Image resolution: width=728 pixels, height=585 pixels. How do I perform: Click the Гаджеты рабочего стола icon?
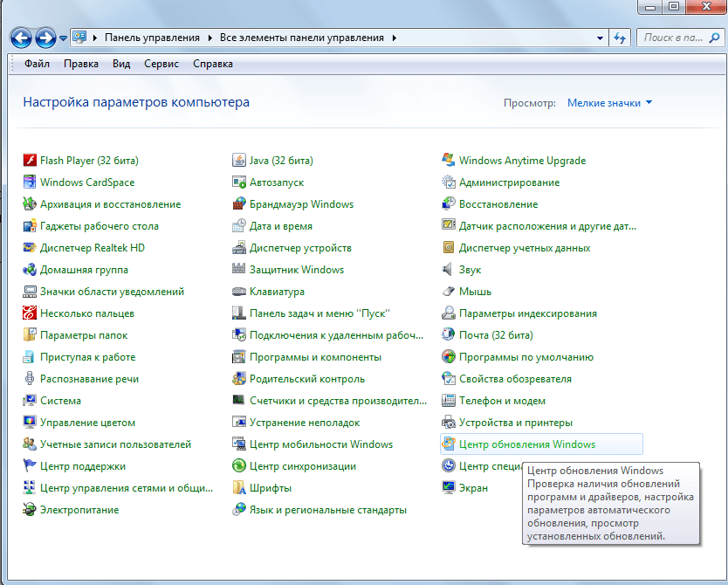coord(30,225)
